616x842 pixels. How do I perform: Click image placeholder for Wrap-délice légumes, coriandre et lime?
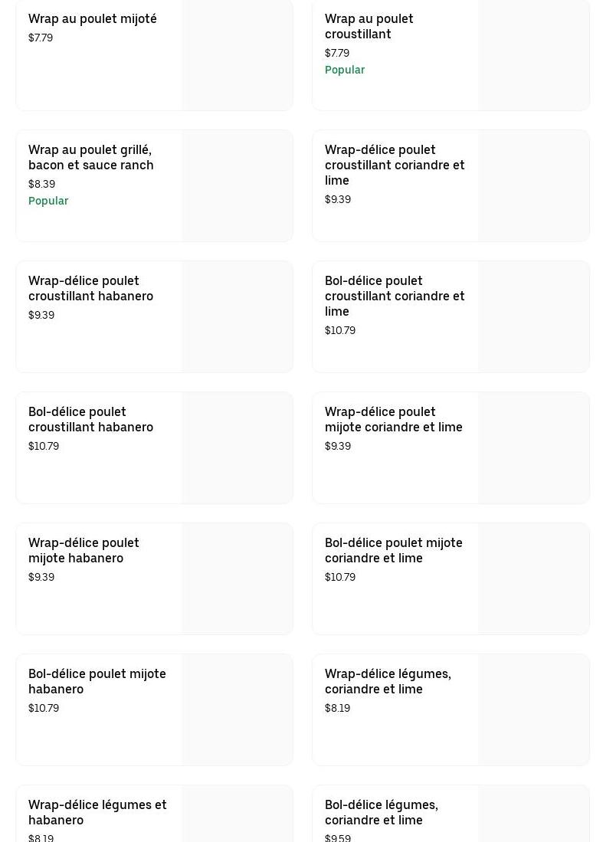pyautogui.click(x=533, y=709)
